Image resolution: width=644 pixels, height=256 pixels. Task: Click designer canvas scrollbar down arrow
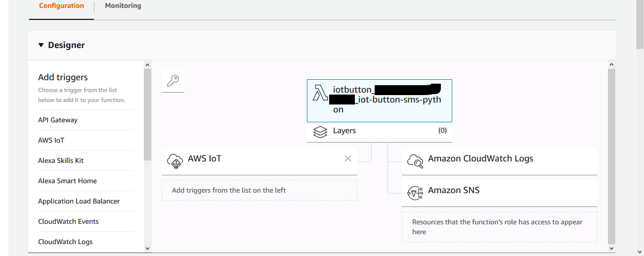611,248
